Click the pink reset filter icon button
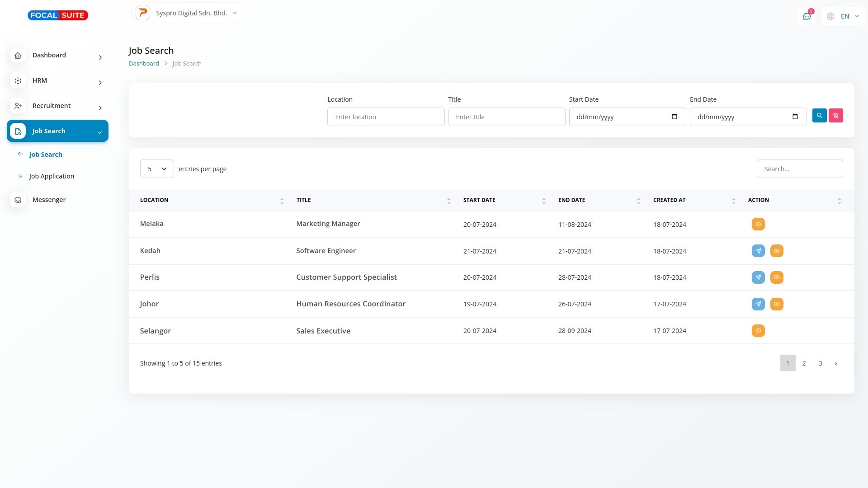This screenshot has width=868, height=488. point(835,116)
